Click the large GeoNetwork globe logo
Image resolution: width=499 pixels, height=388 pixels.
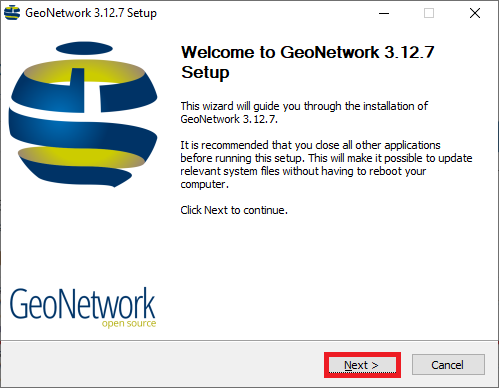83,114
